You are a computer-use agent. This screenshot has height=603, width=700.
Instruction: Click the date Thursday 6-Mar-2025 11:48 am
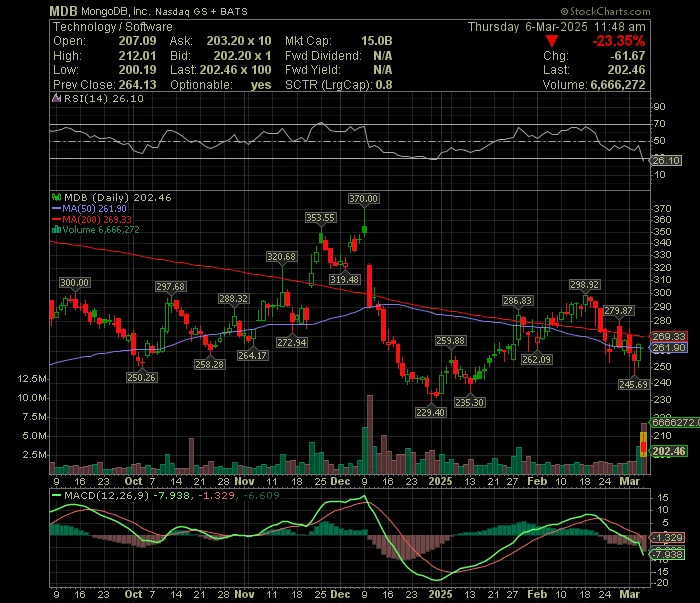[557, 27]
